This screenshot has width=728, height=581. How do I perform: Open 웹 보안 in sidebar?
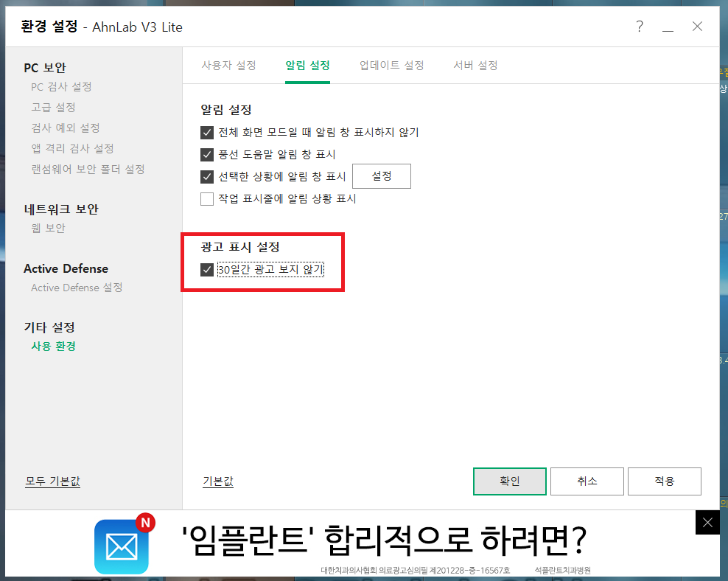(49, 228)
